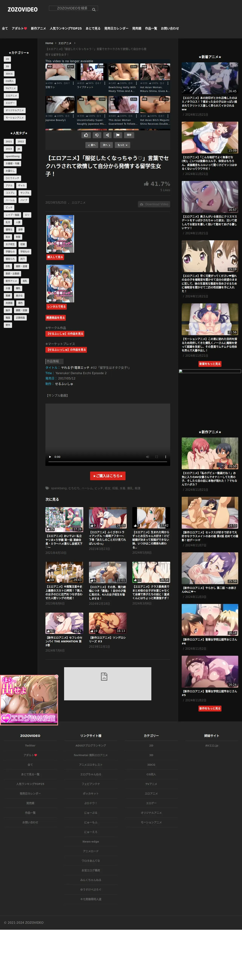The image size is (242, 980).
Task: Play the sample video
Action: point(50,457)
